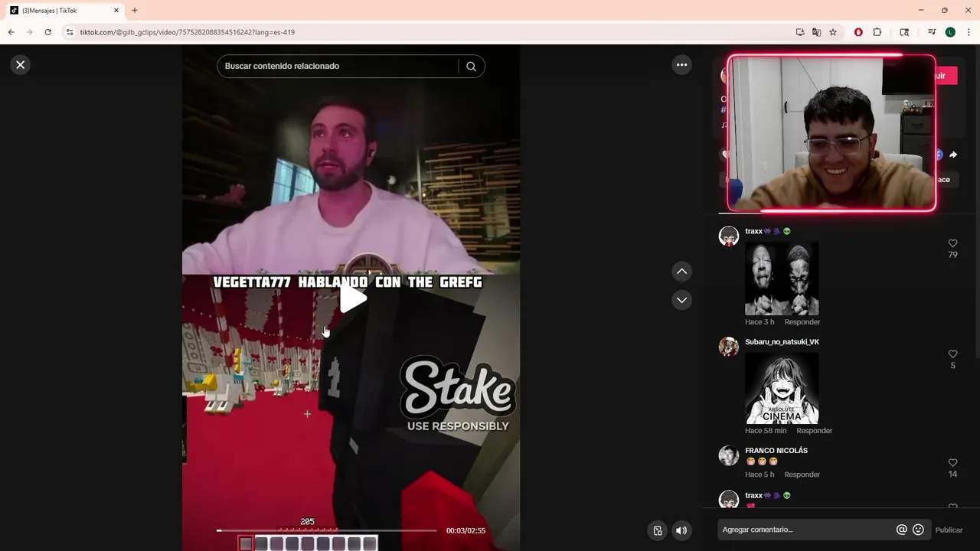This screenshot has height=551, width=980.
Task: Close the TikTok video viewer with the X
Action: pos(21,65)
